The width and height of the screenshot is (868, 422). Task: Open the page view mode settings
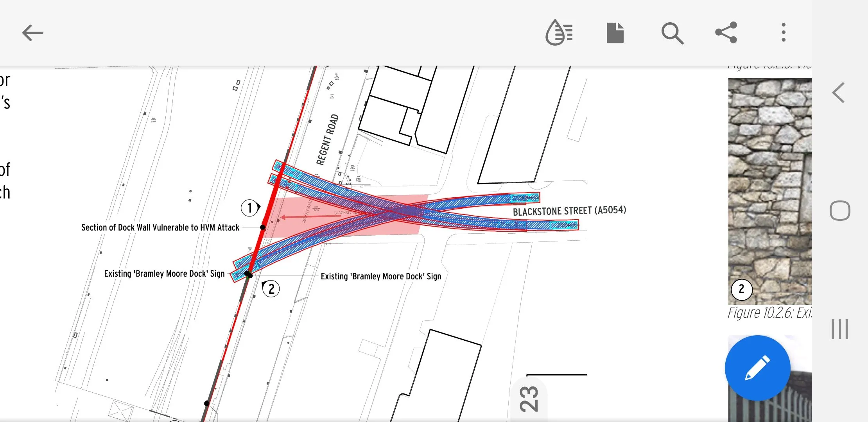point(615,33)
